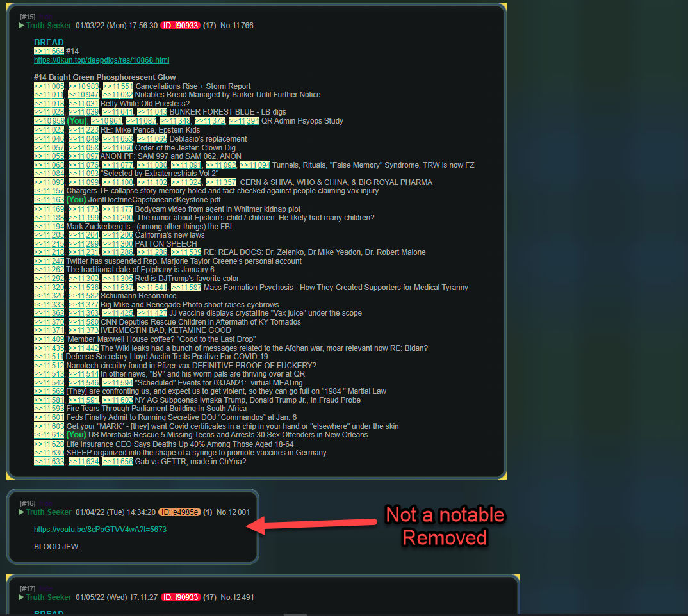The width and height of the screenshot is (688, 616).
Task: Follow quote link >>11409 for Maxwell House coffee
Action: pos(49,339)
